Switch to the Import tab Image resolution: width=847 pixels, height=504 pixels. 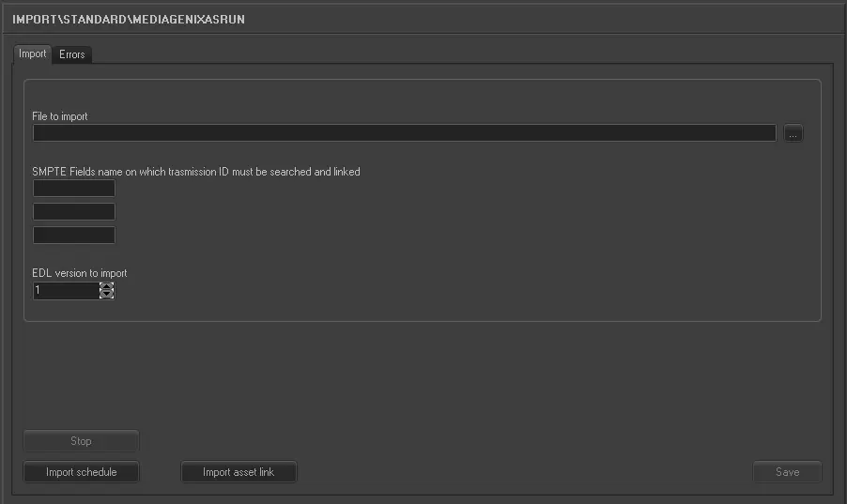[33, 54]
